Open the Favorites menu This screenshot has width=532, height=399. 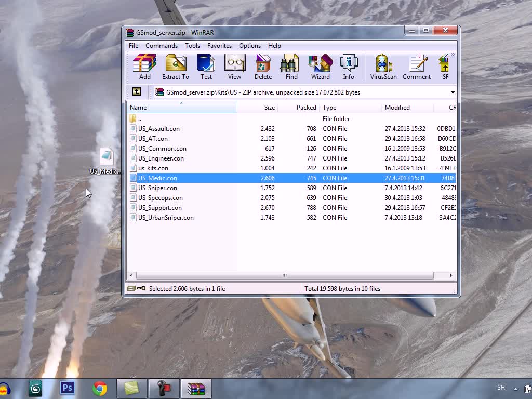219,46
